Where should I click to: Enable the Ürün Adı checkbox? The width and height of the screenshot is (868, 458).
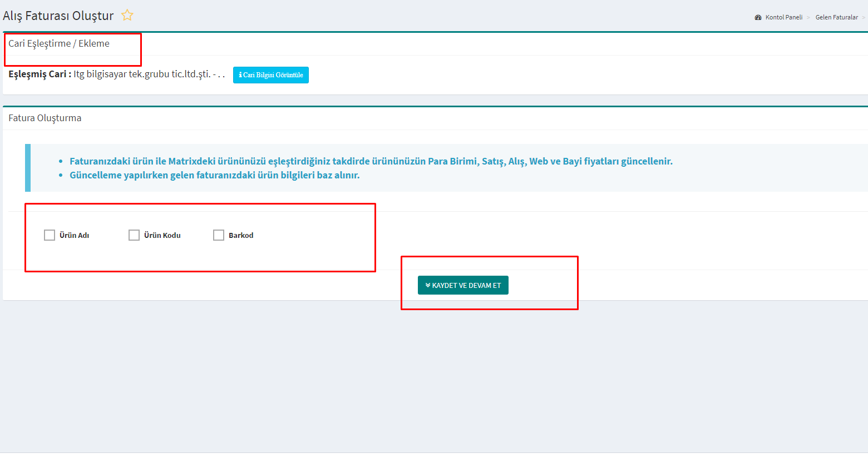50,235
